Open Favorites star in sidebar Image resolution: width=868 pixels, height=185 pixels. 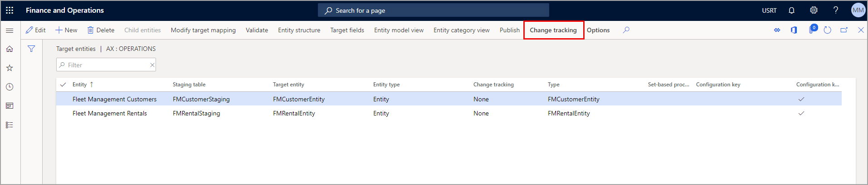(x=10, y=68)
